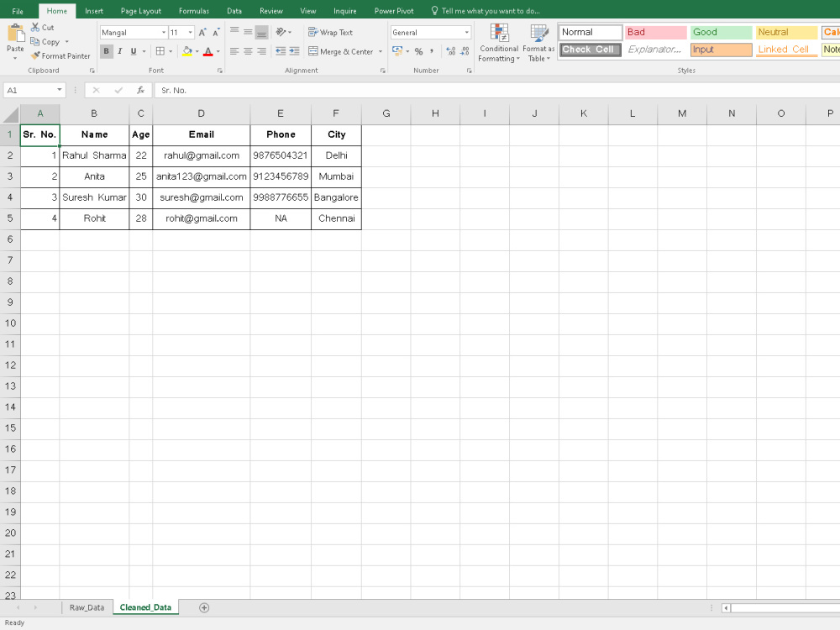Activate the Format Painter brush
Screen dimensions: 840x630
pos(60,55)
